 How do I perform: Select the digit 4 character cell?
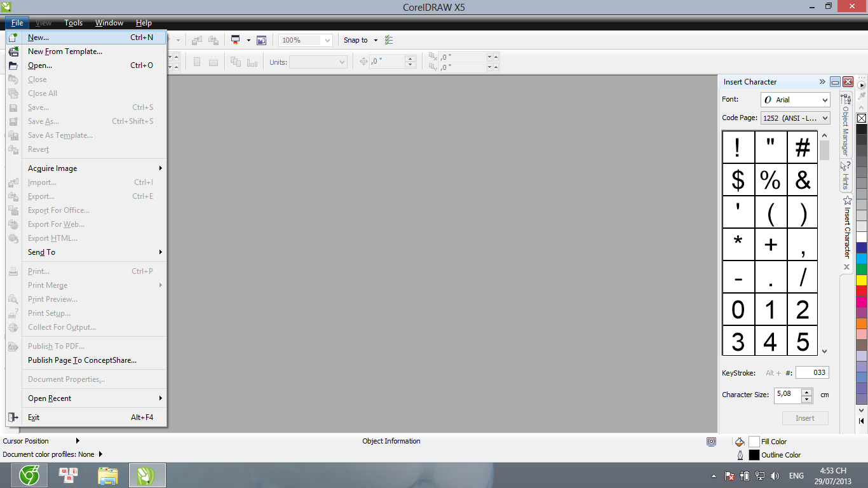coord(771,341)
